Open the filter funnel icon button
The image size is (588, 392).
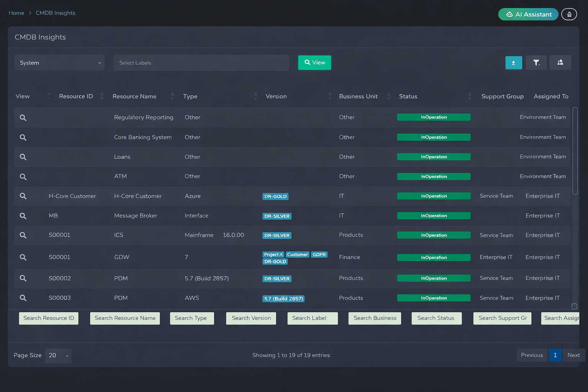click(536, 63)
